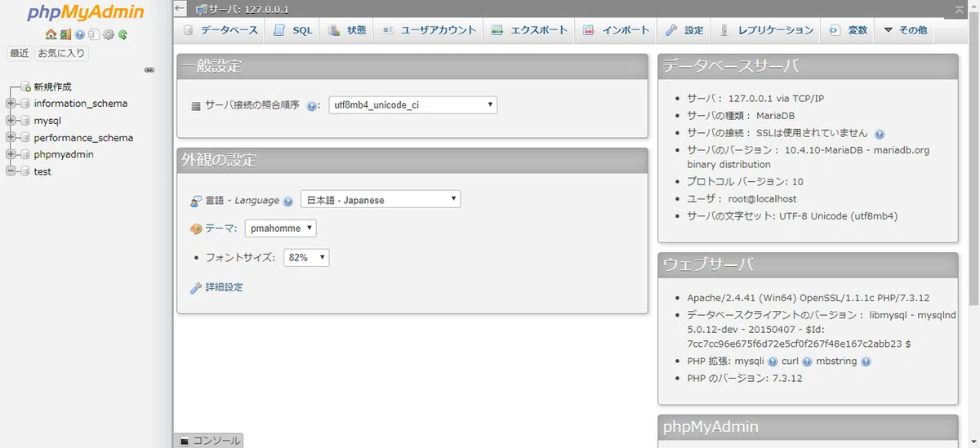The height and width of the screenshot is (448, 980).
Task: Click the logout door icon
Action: pyautogui.click(x=65, y=35)
